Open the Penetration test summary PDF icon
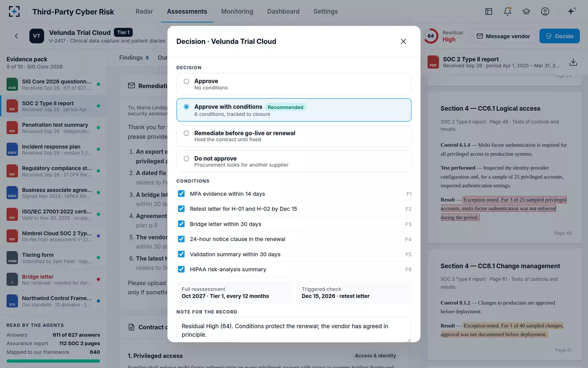Viewport: 588px width, 368px height. 12,128
